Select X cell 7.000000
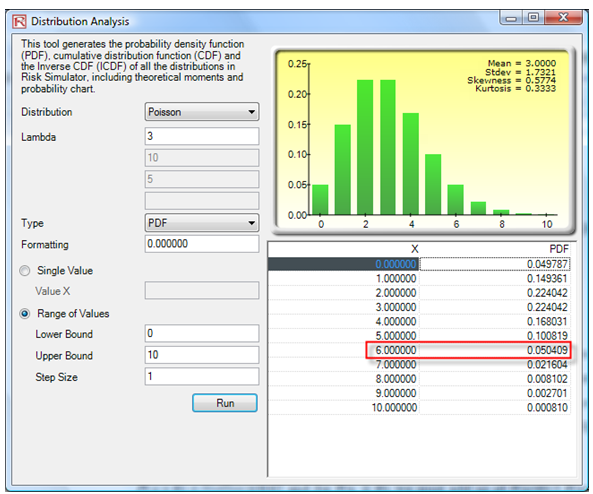593x494 pixels. click(344, 365)
